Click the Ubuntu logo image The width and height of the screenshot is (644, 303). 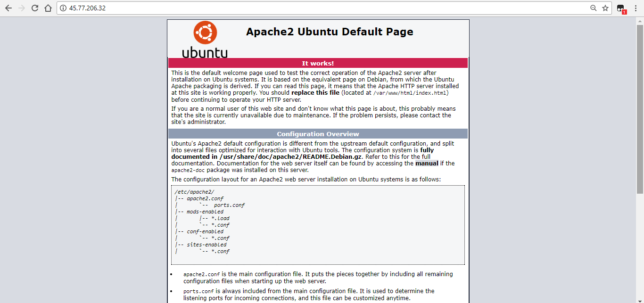pos(205,39)
